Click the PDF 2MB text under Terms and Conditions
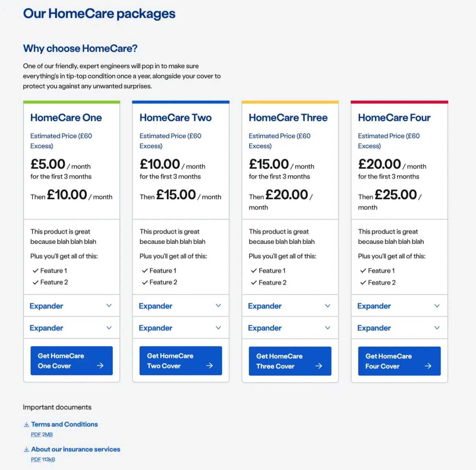This screenshot has width=476, height=470. coord(41,434)
